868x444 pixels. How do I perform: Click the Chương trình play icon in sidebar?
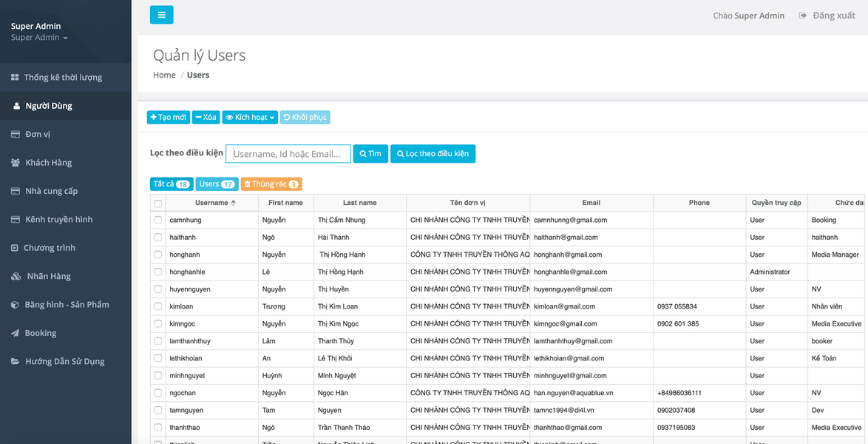[15, 248]
